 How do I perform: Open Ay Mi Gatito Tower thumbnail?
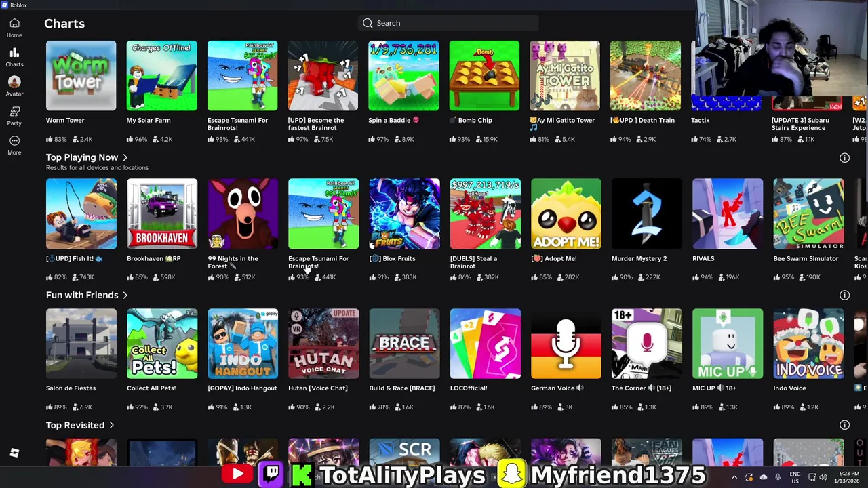pos(565,76)
